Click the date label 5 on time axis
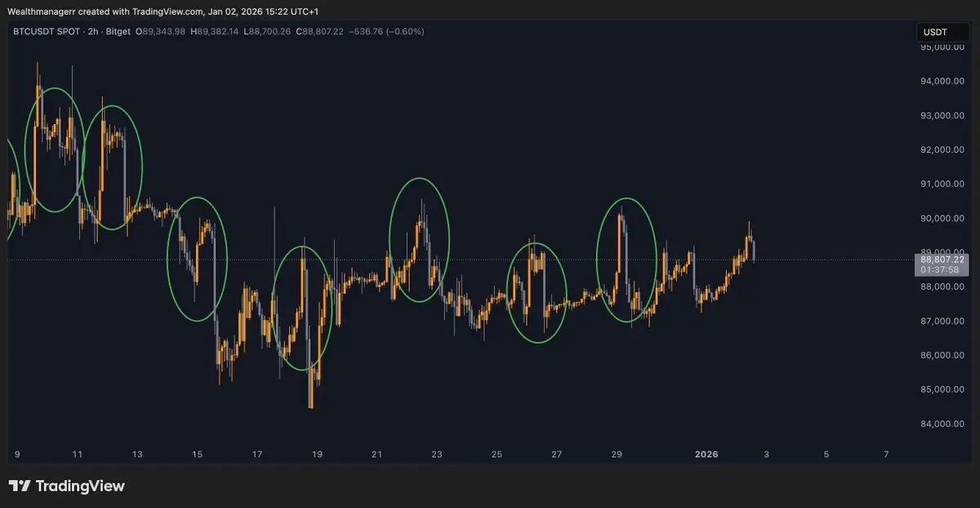 point(826,454)
